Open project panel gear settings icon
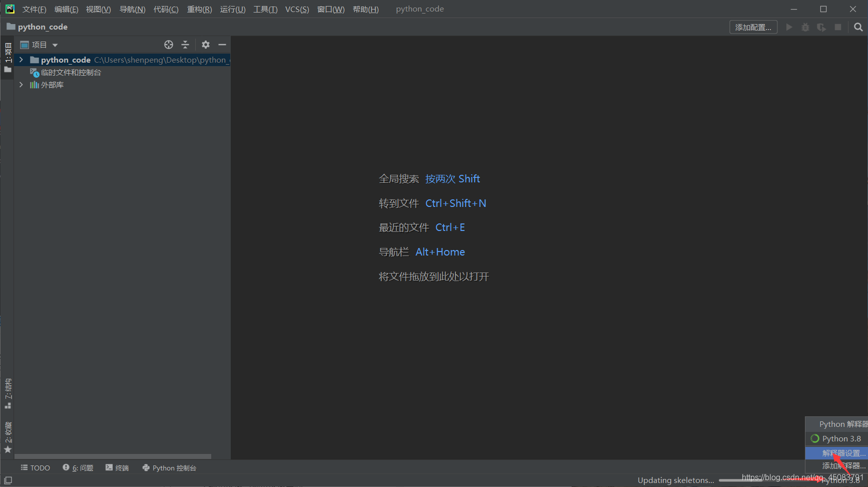Screen dimensions: 868x487 (x=206, y=45)
